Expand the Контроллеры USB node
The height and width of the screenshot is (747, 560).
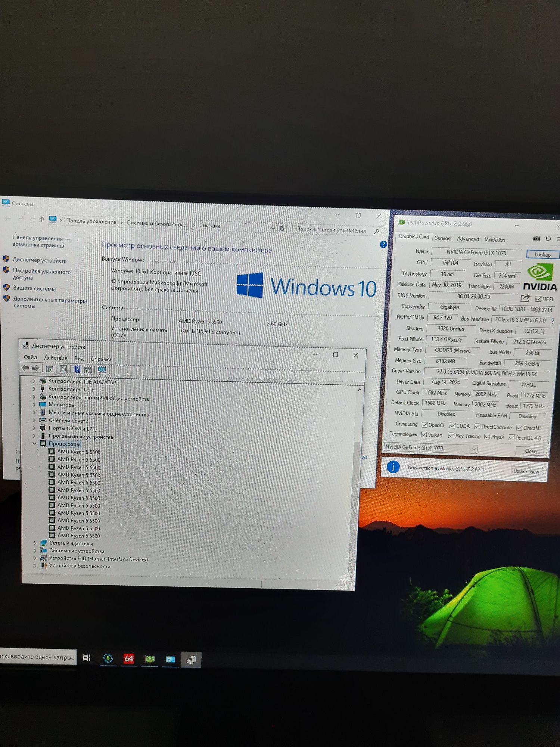point(34,389)
